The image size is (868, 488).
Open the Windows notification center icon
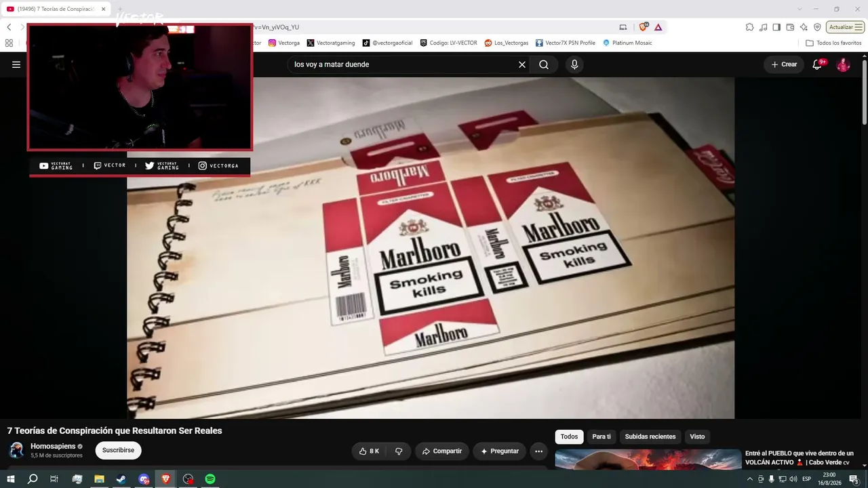pos(854,479)
